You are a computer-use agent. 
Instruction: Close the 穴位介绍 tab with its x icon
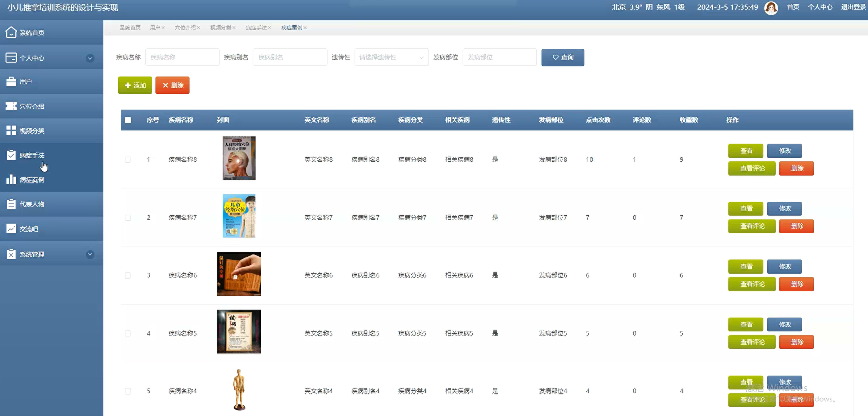click(x=199, y=28)
